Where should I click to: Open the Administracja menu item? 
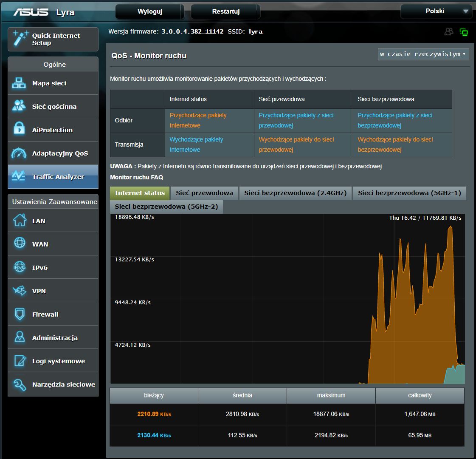click(53, 337)
